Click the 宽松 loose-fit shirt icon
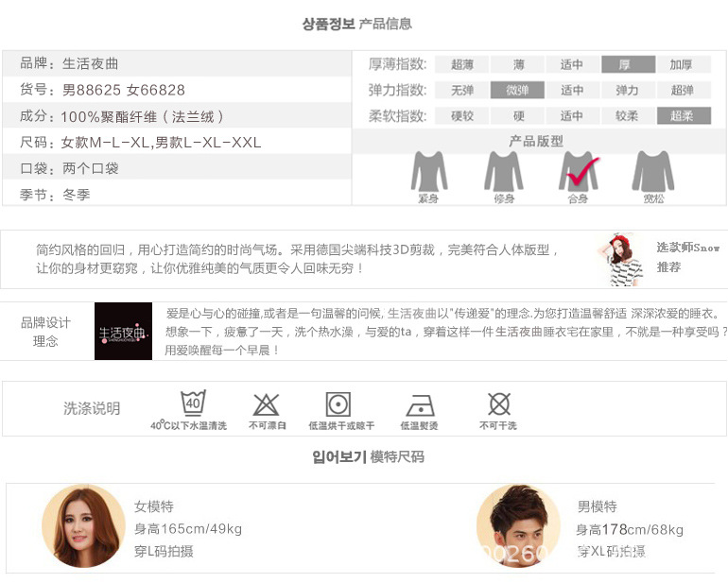 point(653,171)
